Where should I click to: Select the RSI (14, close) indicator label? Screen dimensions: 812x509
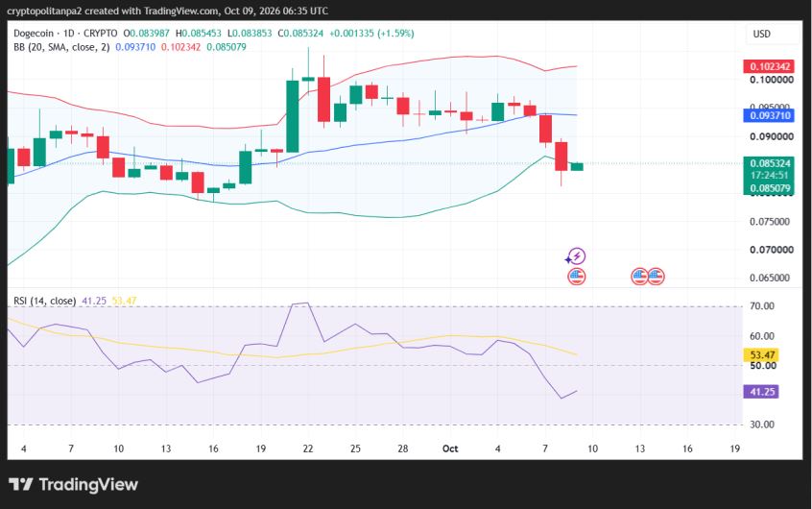tap(44, 301)
